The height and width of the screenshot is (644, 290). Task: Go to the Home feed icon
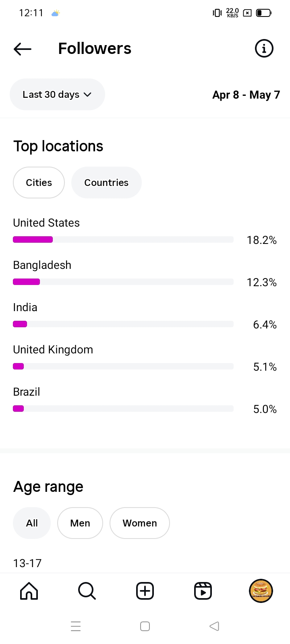[29, 591]
